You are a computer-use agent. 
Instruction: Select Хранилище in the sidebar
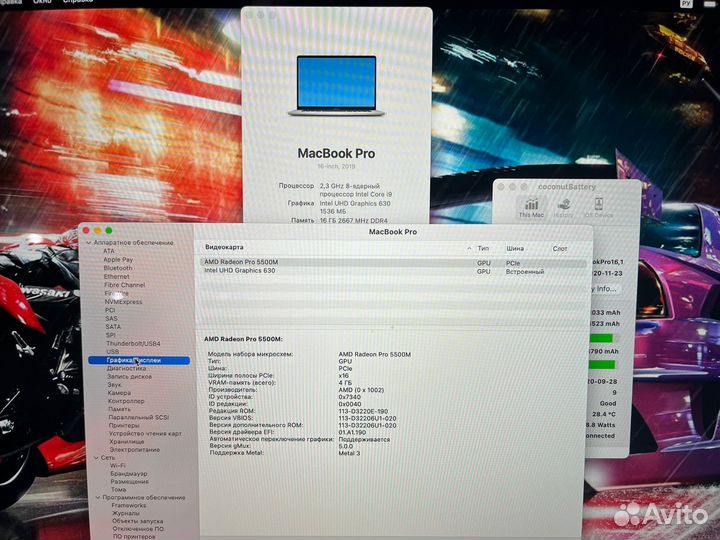127,442
